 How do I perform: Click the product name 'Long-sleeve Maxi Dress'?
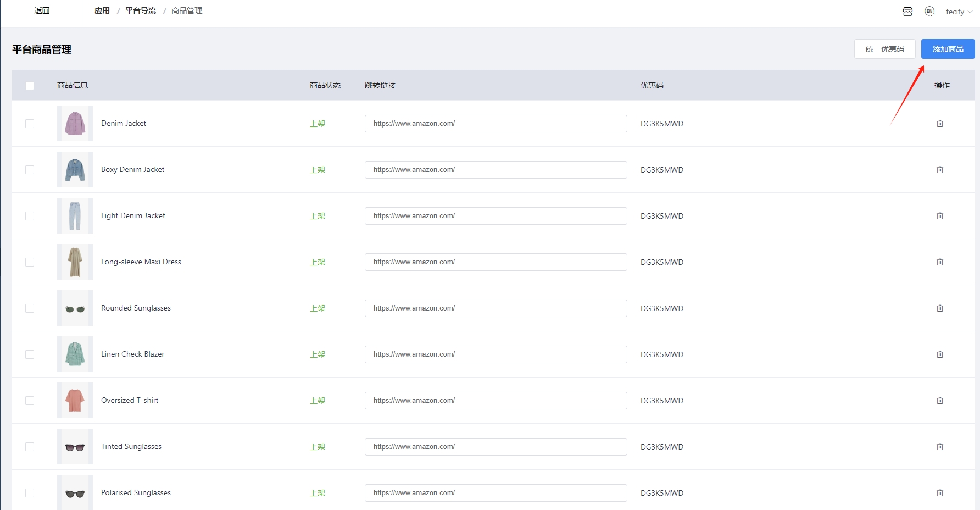pos(141,262)
